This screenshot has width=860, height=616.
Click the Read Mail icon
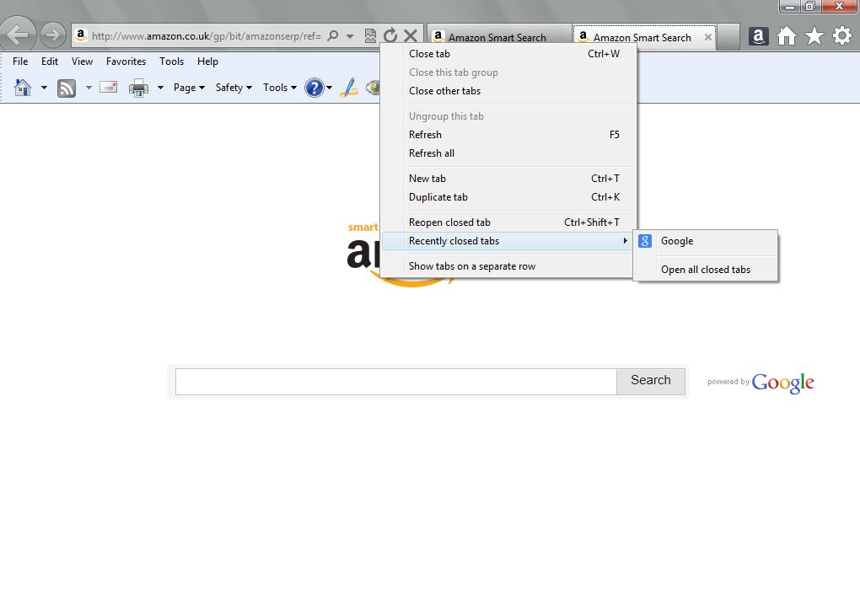coord(109,87)
